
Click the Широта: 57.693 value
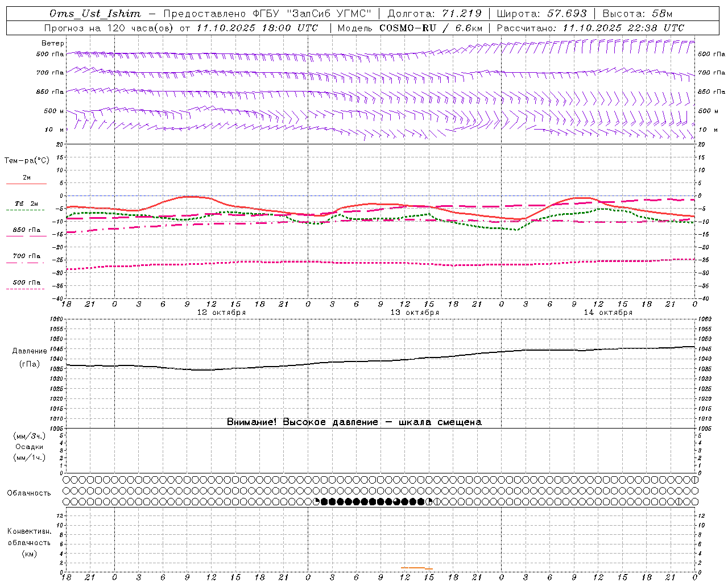(541, 14)
